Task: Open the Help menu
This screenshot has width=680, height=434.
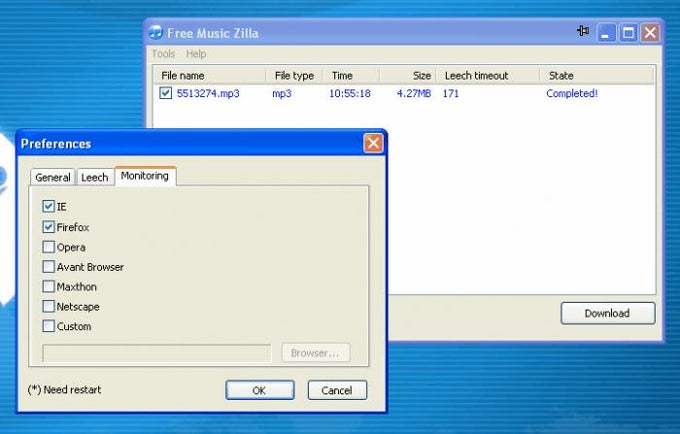Action: 196,54
